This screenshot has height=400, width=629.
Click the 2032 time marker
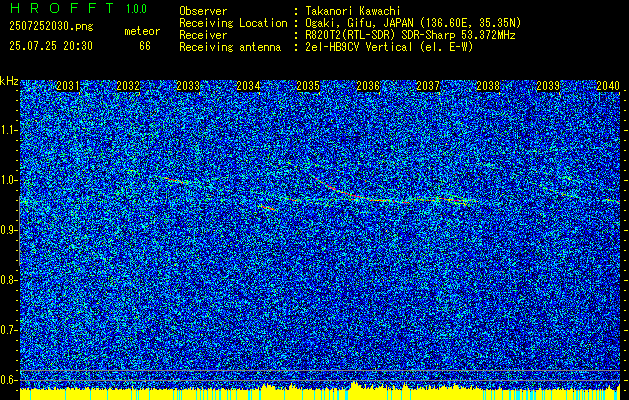[x=128, y=86]
